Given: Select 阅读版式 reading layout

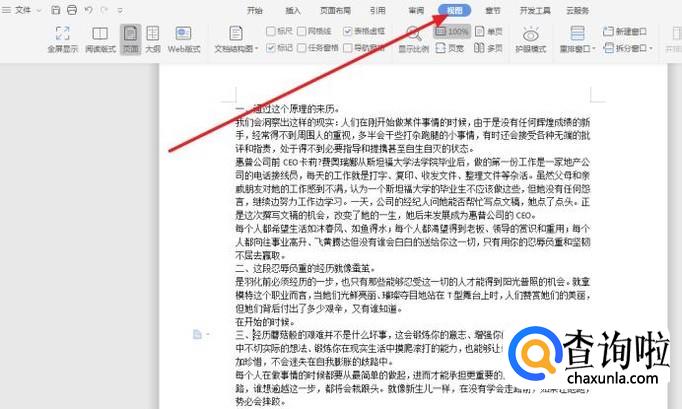Looking at the screenshot, I should (100, 39).
